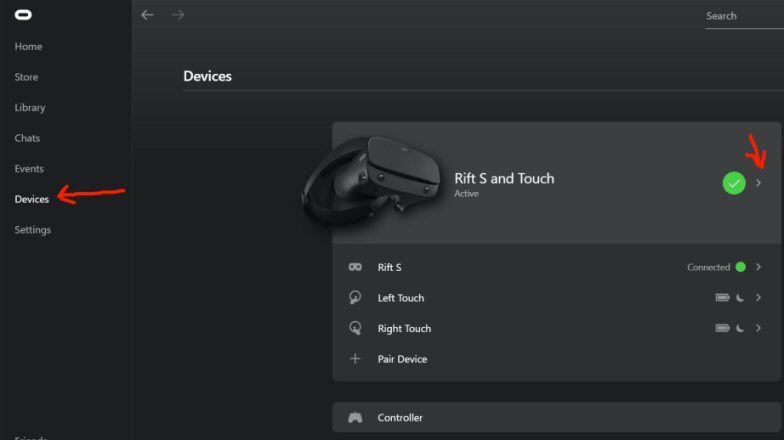The width and height of the screenshot is (784, 440).
Task: Click the Left Touch battery icon
Action: click(722, 298)
